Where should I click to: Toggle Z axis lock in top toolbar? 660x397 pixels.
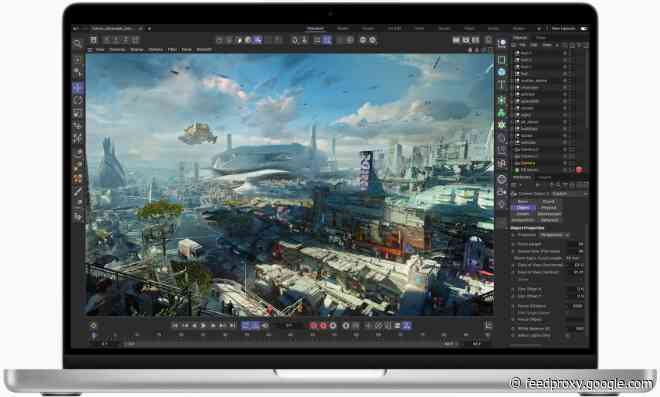tap(126, 40)
